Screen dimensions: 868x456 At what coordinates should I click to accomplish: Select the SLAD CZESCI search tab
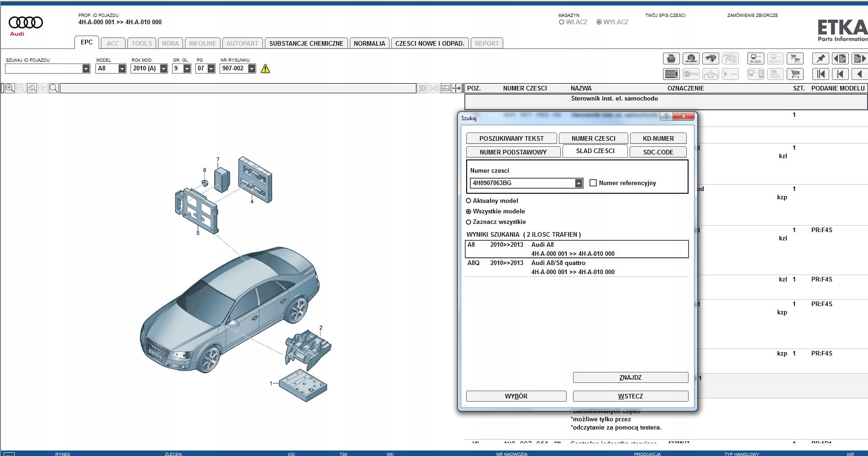click(595, 151)
